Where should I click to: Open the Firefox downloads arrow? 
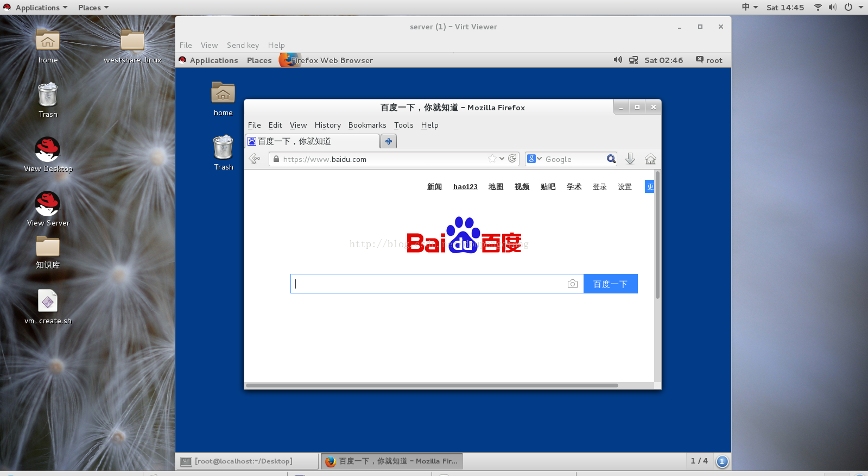tap(630, 159)
